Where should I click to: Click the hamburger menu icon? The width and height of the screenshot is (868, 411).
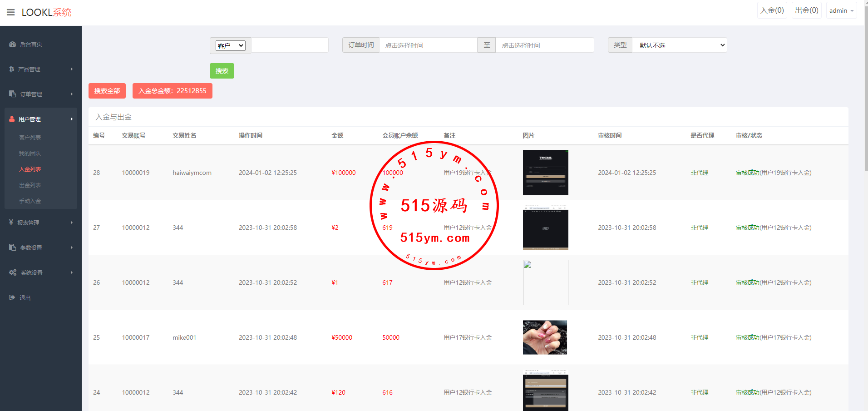tap(10, 12)
